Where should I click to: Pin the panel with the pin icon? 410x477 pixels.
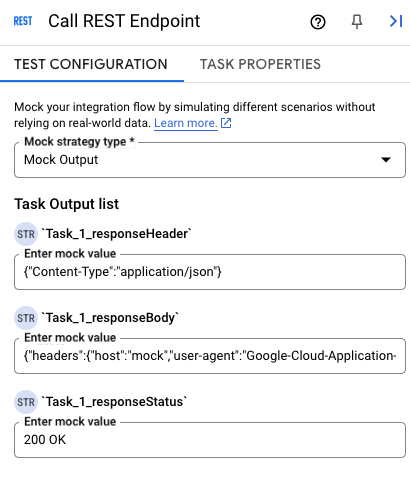tap(357, 22)
